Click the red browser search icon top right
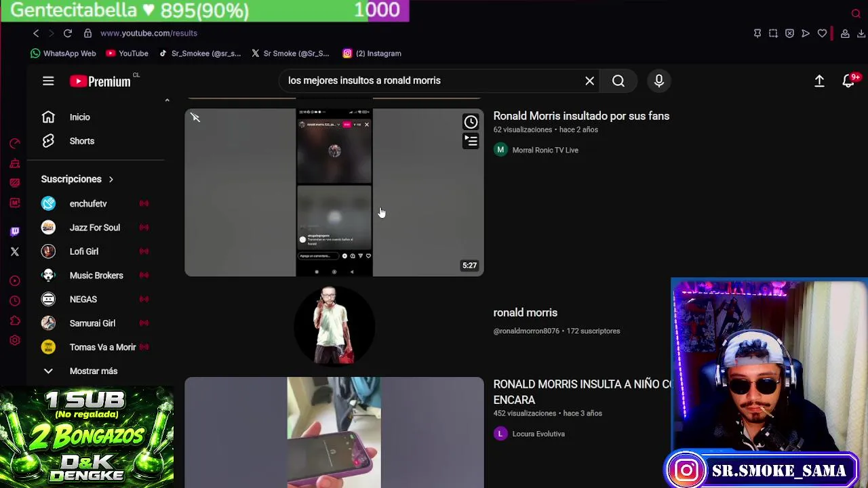The width and height of the screenshot is (868, 488). click(856, 14)
